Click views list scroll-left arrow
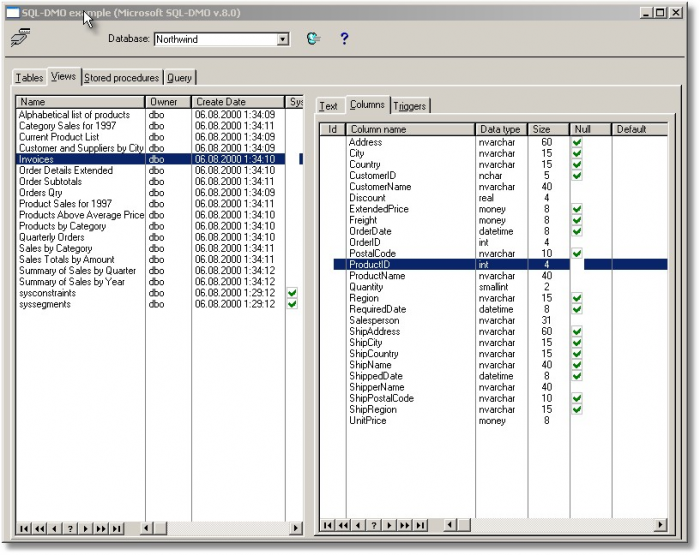The image size is (700, 555). pyautogui.click(x=146, y=529)
